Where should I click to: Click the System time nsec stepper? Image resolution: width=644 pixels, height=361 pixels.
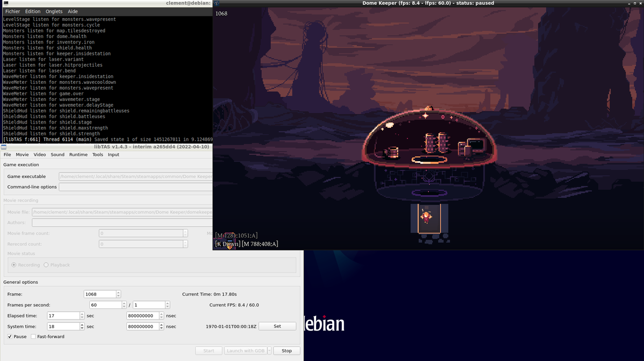[162, 326]
